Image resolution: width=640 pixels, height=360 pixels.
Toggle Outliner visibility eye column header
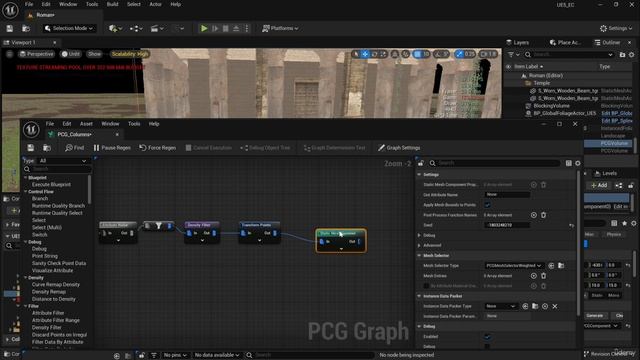coord(509,67)
